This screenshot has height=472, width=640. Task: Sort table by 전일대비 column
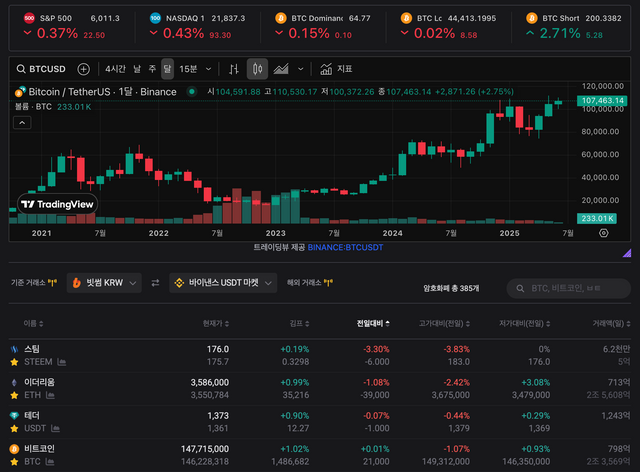(373, 323)
